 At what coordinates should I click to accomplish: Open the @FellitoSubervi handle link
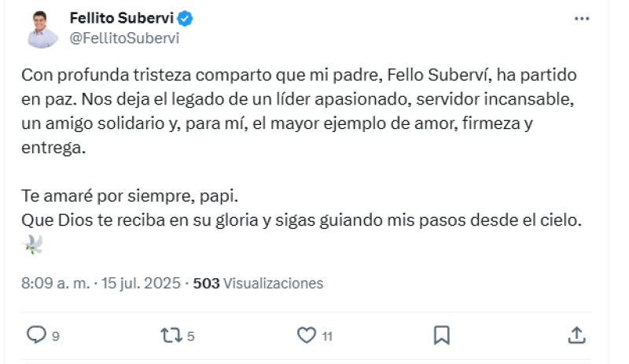pyautogui.click(x=124, y=38)
